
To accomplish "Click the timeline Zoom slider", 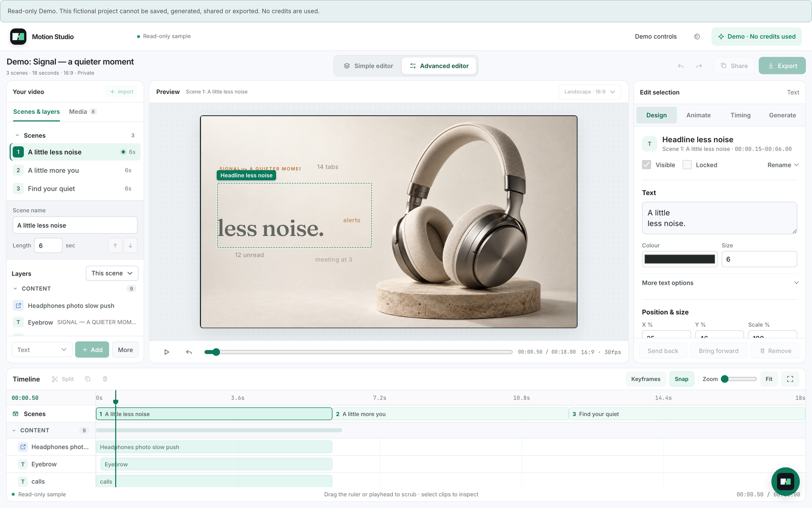I will point(739,379).
